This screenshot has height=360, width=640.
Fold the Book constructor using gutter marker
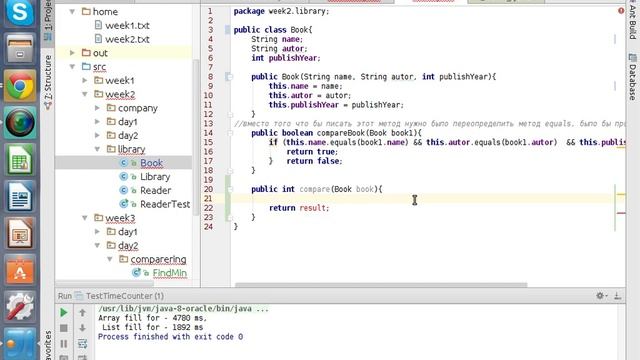coord(230,76)
